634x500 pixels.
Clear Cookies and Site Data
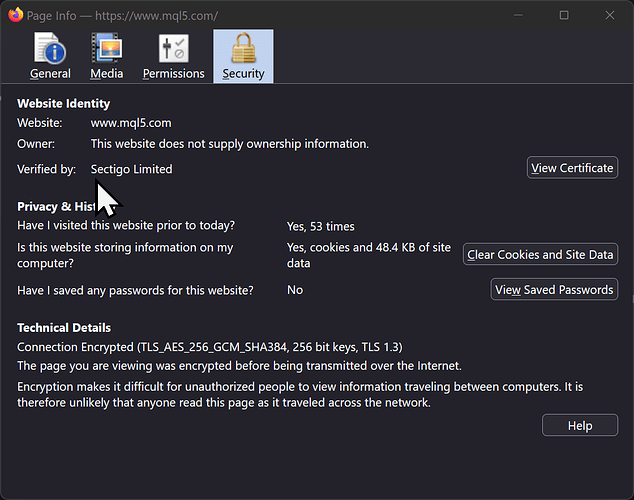540,254
